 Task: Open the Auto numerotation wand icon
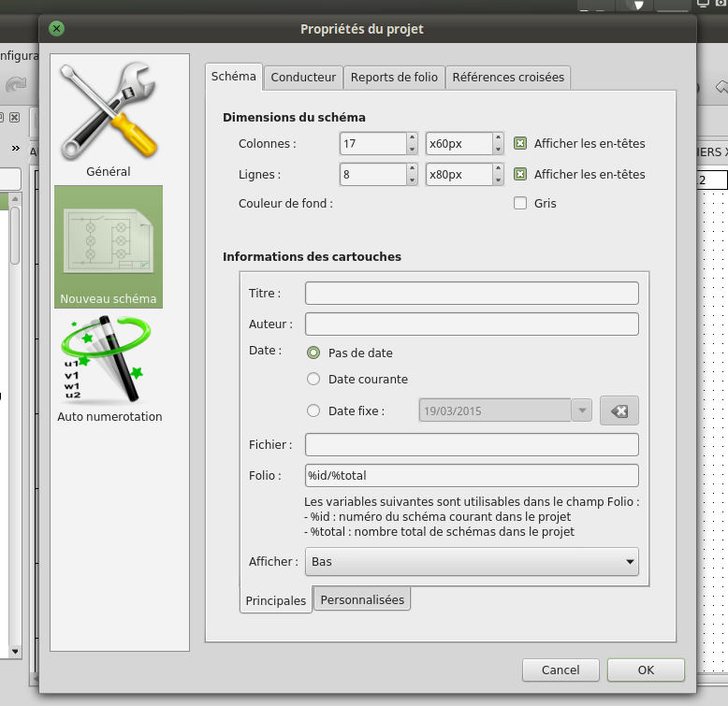point(109,360)
